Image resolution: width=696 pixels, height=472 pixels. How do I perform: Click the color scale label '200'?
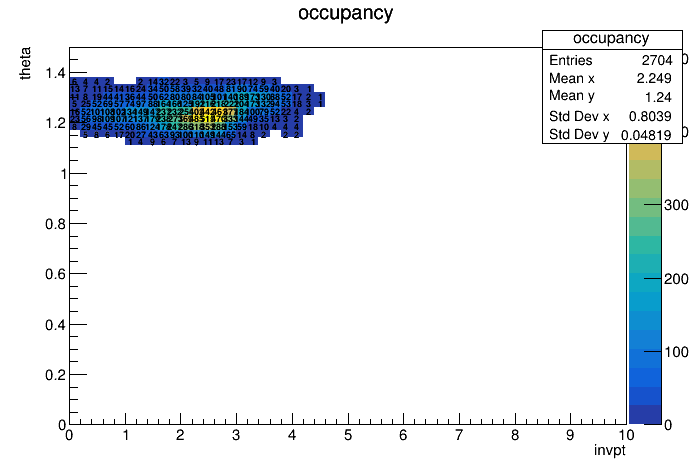point(676,279)
